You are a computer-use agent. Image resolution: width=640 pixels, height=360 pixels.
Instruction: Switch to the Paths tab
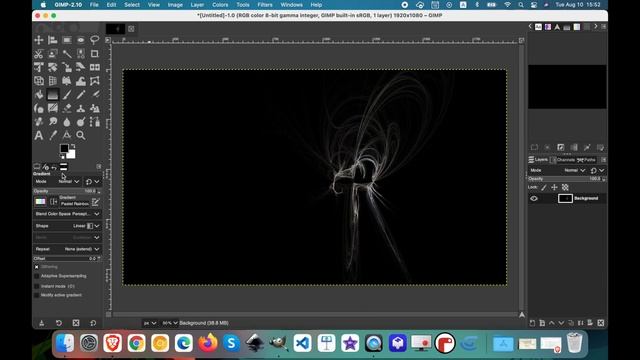pyautogui.click(x=586, y=160)
